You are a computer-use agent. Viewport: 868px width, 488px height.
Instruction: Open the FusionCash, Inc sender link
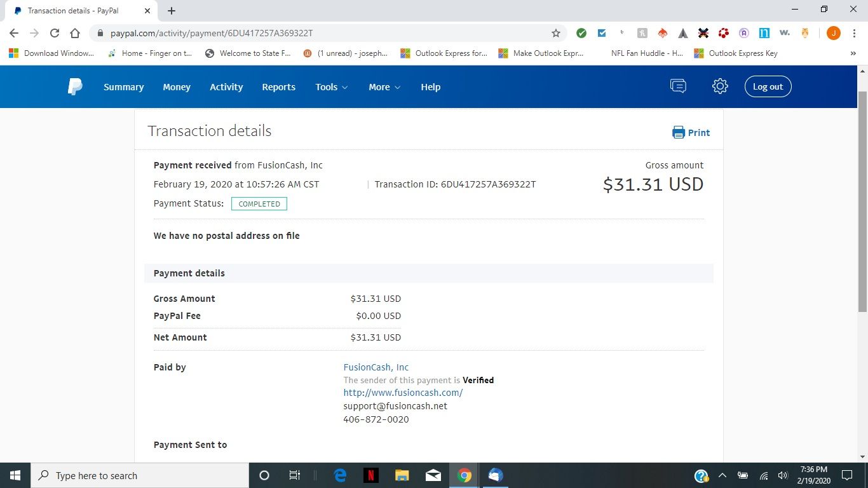tap(376, 367)
